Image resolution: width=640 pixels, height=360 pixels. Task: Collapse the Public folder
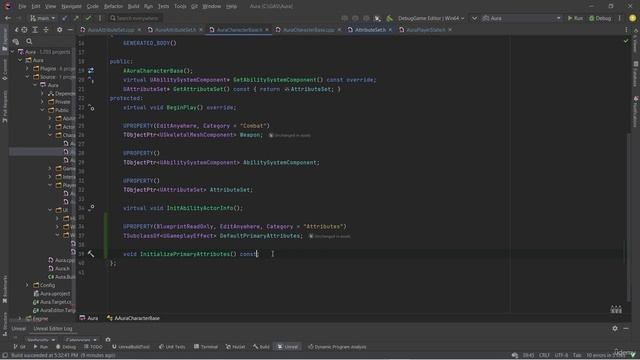42,110
